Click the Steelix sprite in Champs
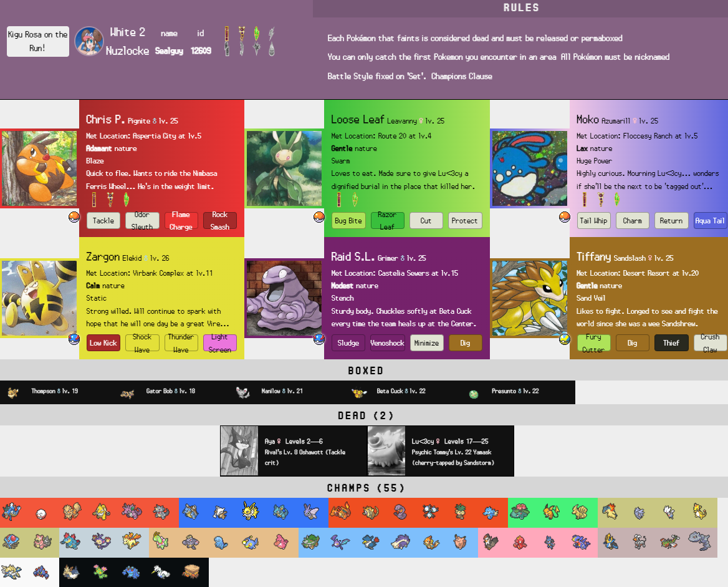The height and width of the screenshot is (587, 728). click(x=699, y=541)
